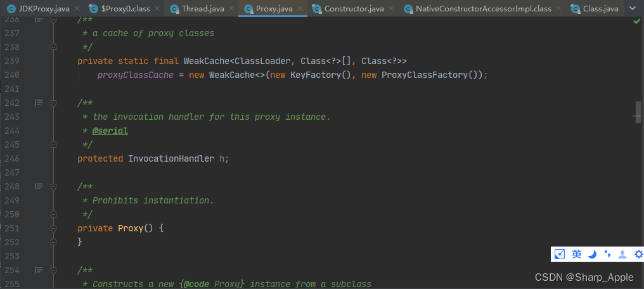Click the private Proxy() constructor name
The image size is (644, 289).
click(x=131, y=228)
